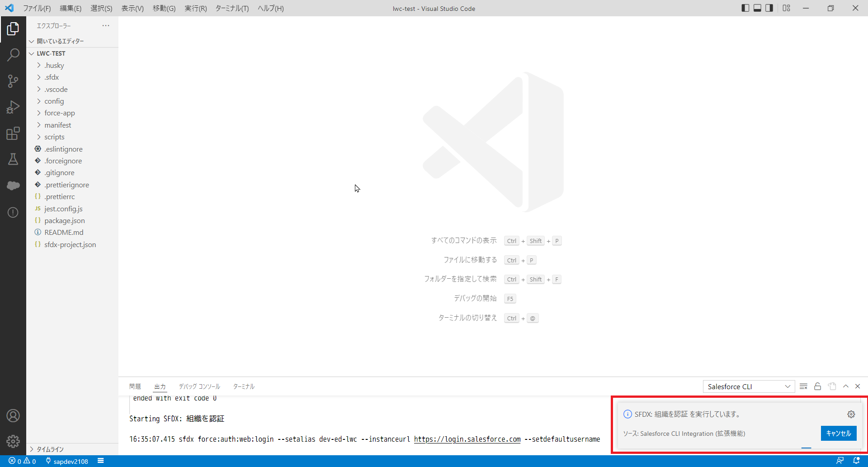Open the README.md file
The image size is (868, 467).
pyautogui.click(x=72, y=233)
